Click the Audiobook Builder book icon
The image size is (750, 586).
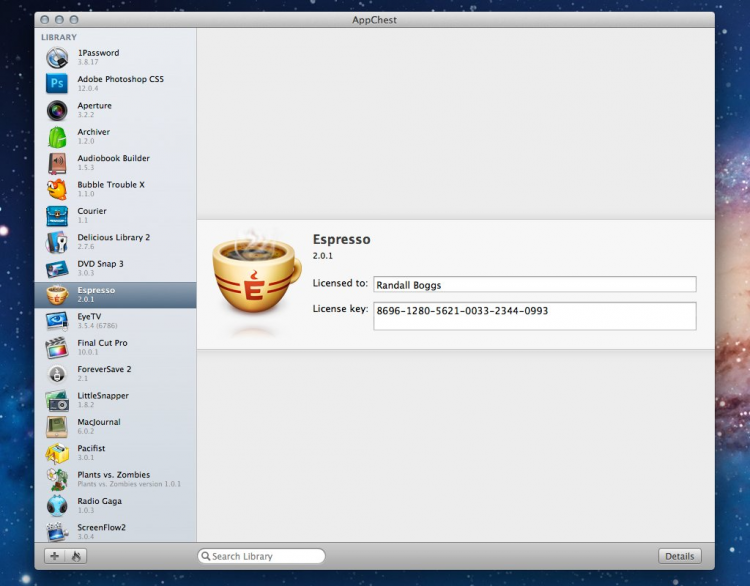[x=57, y=163]
